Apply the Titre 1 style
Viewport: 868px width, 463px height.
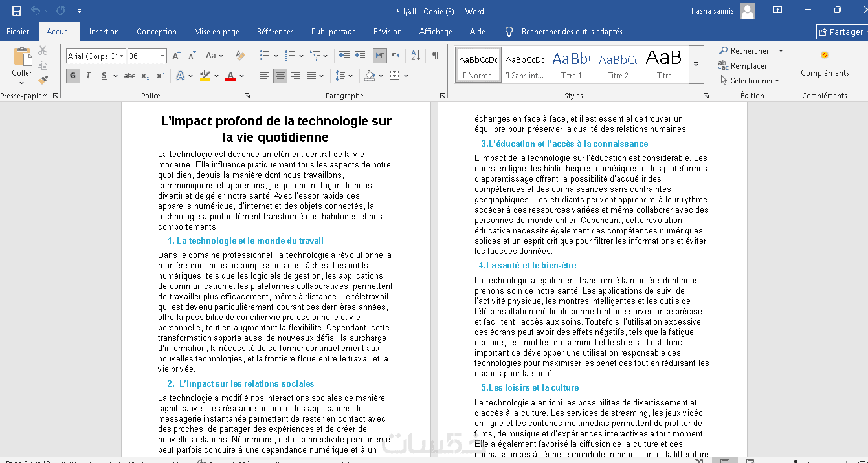coord(571,65)
